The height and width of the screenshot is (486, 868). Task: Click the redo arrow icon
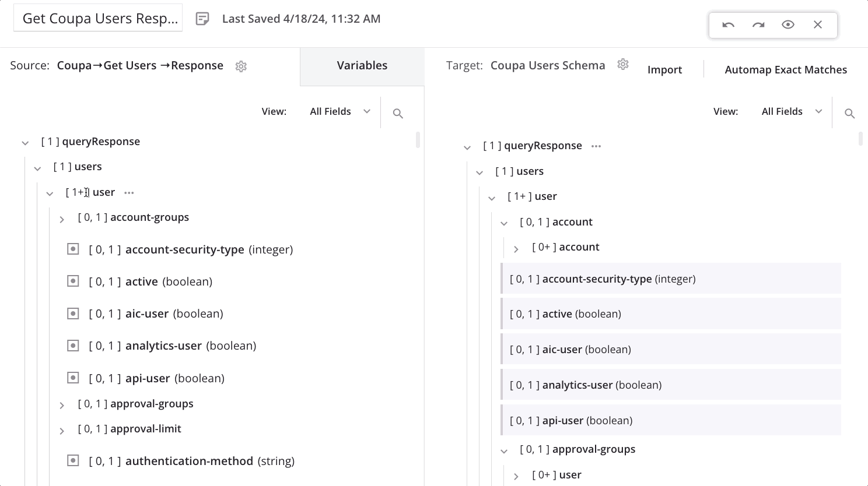click(x=758, y=24)
